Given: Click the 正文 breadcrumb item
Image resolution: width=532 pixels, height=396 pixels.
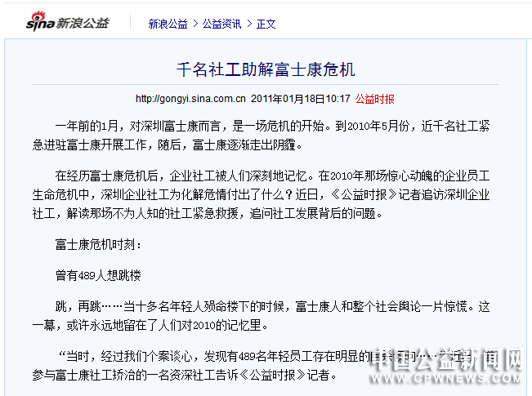Looking at the screenshot, I should point(266,24).
